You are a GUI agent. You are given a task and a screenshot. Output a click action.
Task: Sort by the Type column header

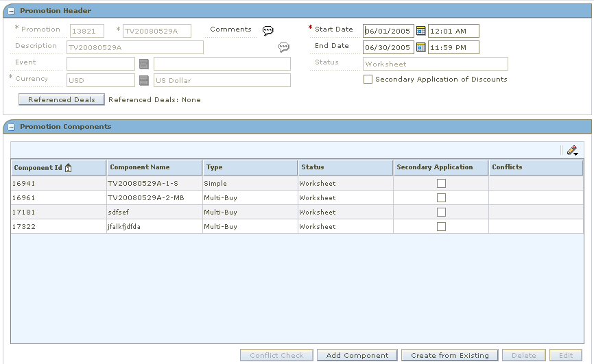point(250,167)
